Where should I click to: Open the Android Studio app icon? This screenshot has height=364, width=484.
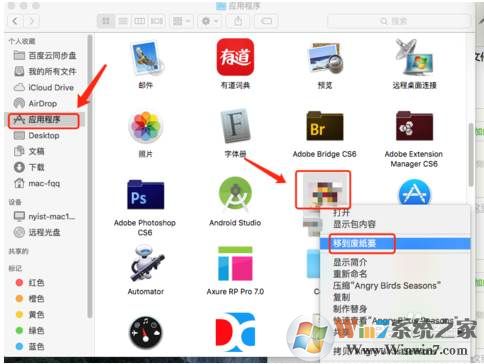[235, 194]
